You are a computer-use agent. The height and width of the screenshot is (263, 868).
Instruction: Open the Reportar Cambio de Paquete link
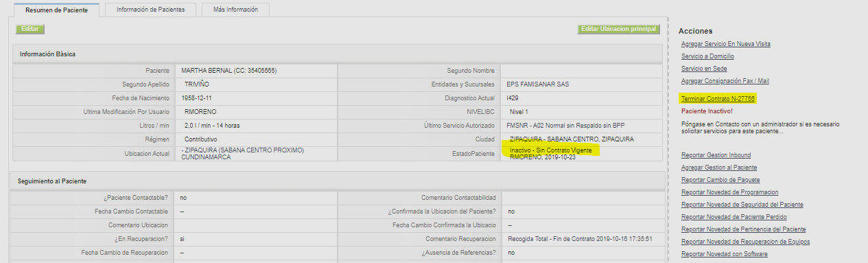(720, 180)
